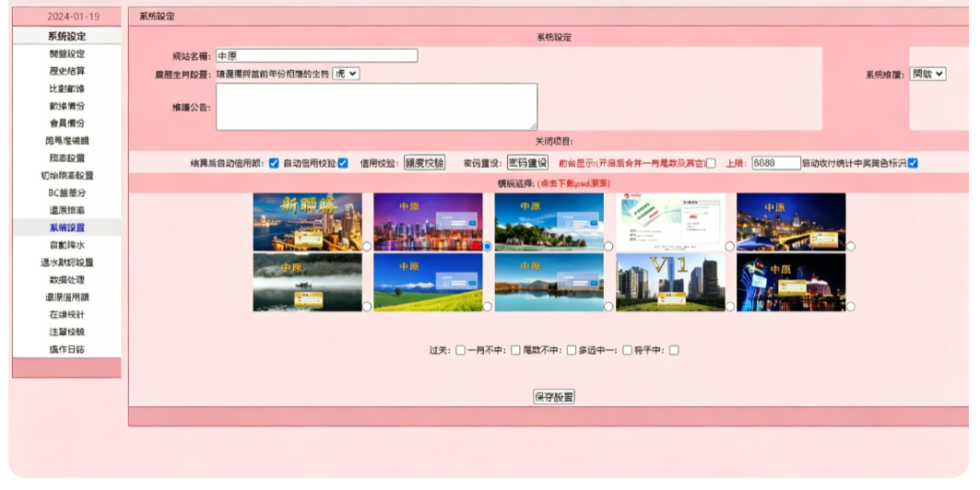Choose radio beside misty lake template
980x490 pixels.
click(x=367, y=307)
